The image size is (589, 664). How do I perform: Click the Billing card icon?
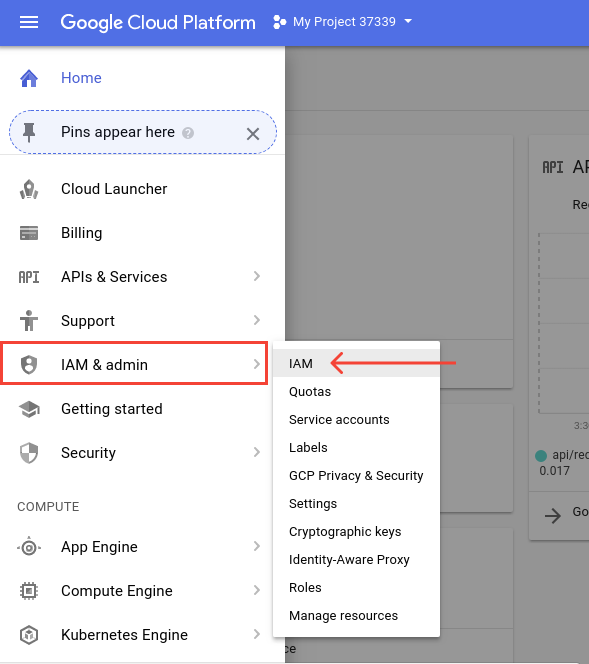tap(29, 233)
